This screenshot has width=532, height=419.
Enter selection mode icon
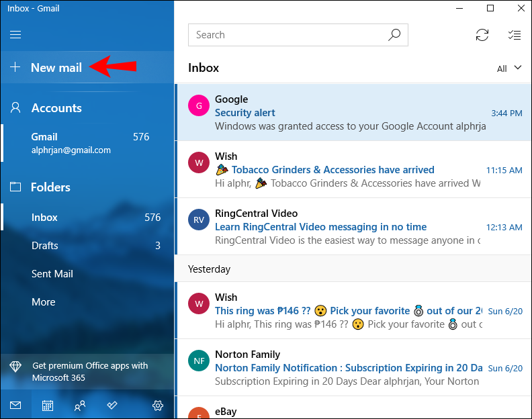515,35
